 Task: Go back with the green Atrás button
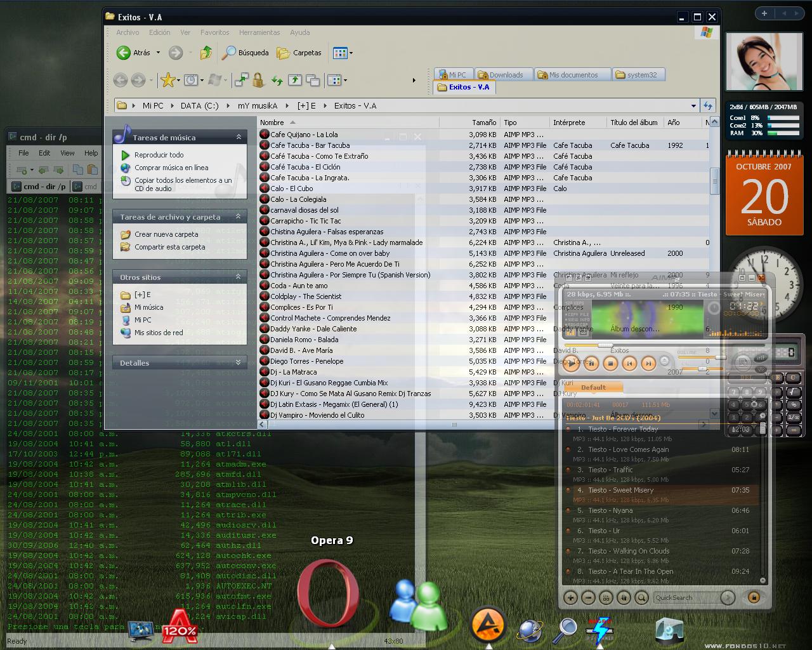[x=134, y=53]
